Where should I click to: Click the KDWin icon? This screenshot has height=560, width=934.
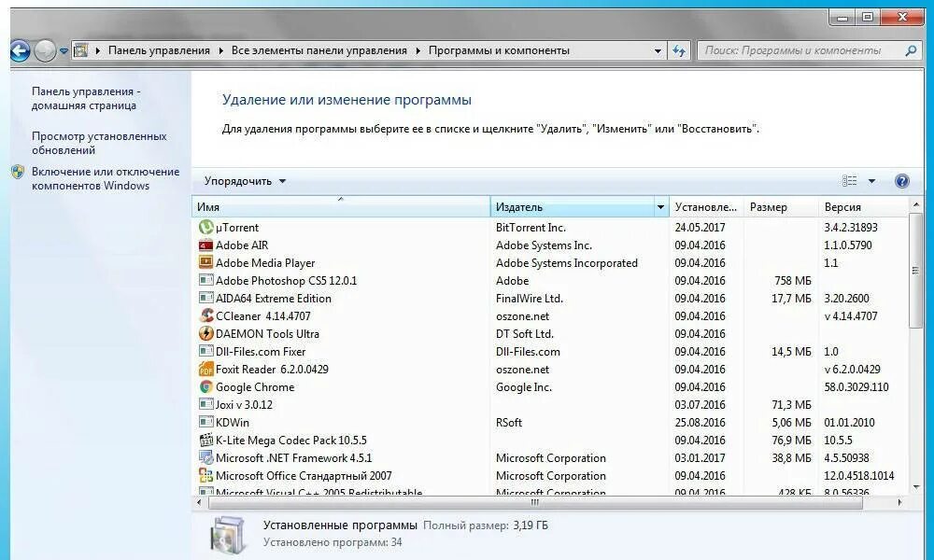[205, 423]
